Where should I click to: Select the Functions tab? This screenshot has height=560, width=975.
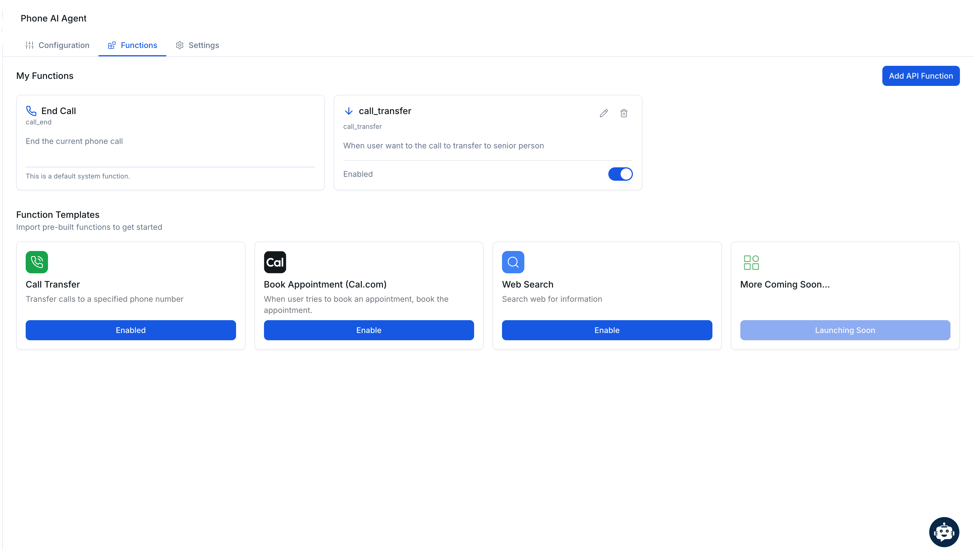click(x=132, y=45)
